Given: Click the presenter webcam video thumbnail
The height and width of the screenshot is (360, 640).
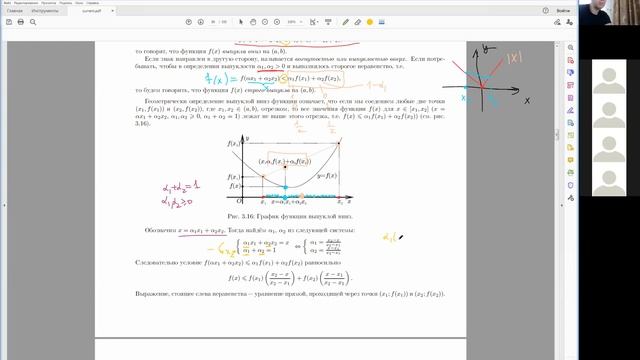Looking at the screenshot, I should (609, 13).
